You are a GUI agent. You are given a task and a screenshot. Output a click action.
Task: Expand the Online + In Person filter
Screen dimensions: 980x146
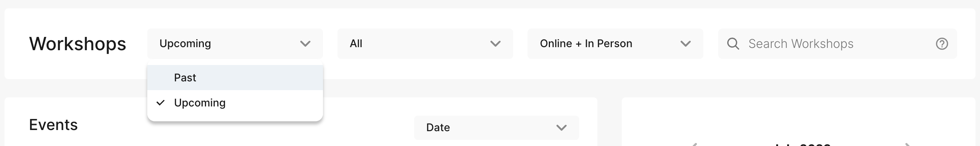pos(615,43)
